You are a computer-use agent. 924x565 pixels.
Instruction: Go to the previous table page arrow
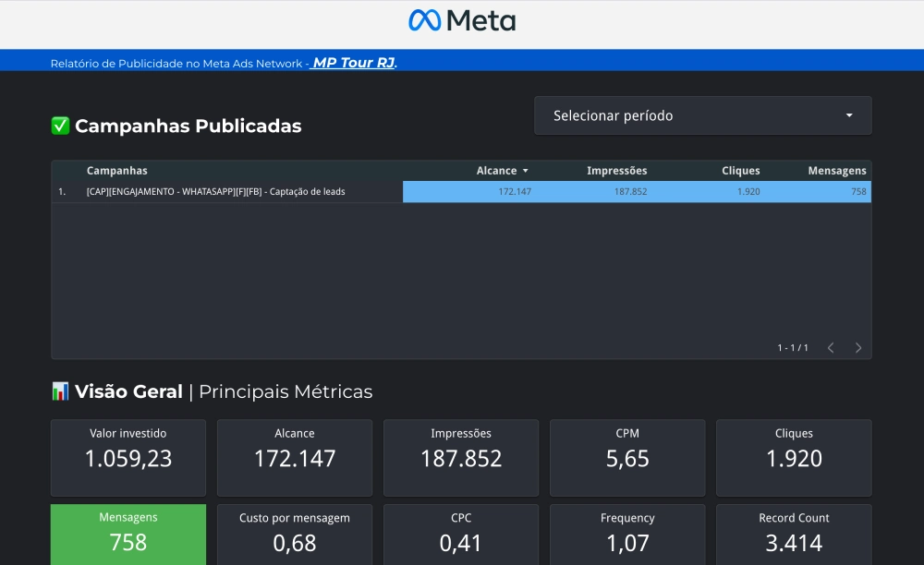coord(831,348)
